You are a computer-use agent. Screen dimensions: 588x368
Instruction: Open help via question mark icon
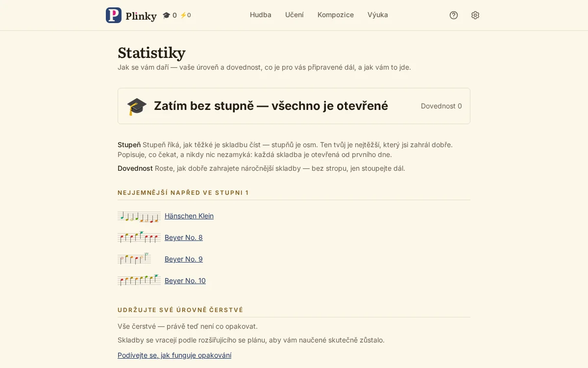(454, 15)
